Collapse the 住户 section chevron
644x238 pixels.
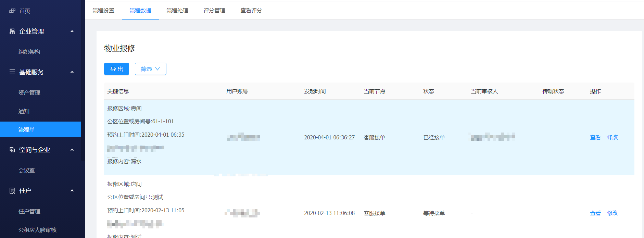click(x=72, y=191)
